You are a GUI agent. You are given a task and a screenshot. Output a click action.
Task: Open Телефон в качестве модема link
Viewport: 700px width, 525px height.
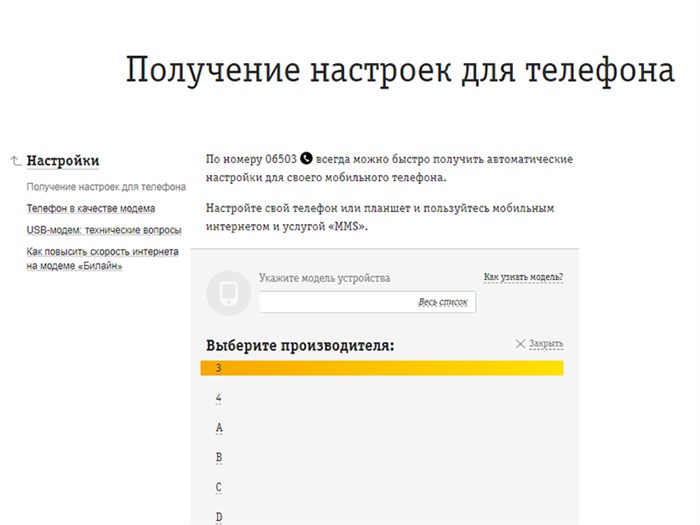(91, 208)
